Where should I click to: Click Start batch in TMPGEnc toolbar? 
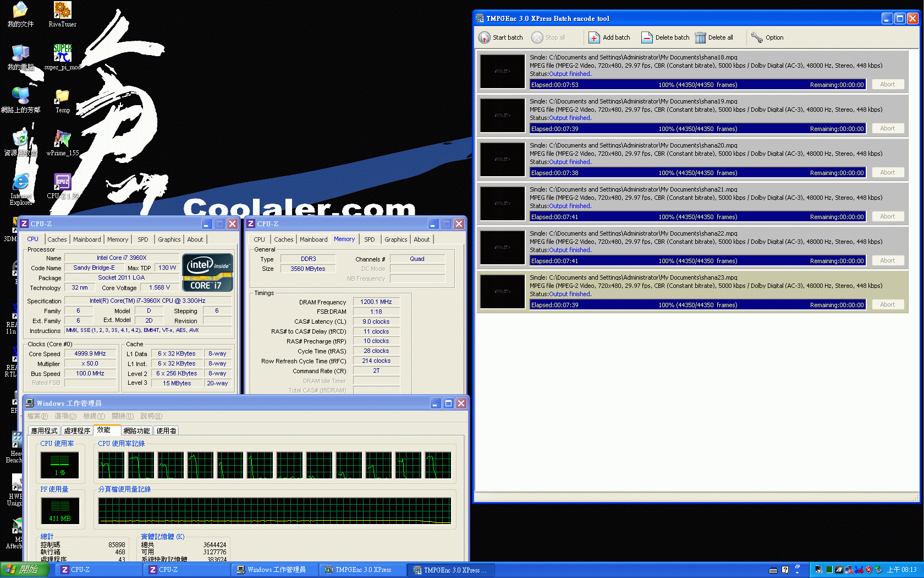pos(501,37)
